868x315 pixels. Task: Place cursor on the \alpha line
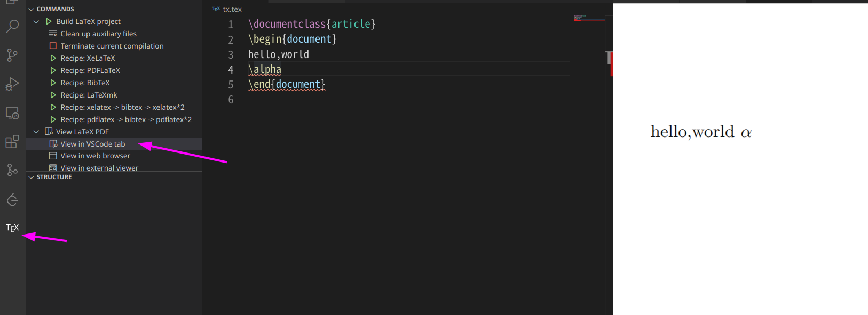coord(408,69)
